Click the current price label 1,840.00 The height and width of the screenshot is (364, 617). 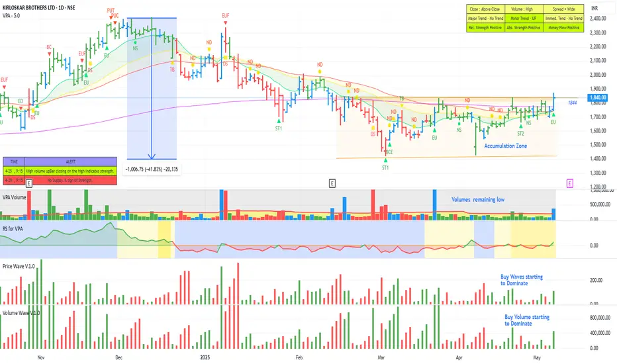(598, 97)
